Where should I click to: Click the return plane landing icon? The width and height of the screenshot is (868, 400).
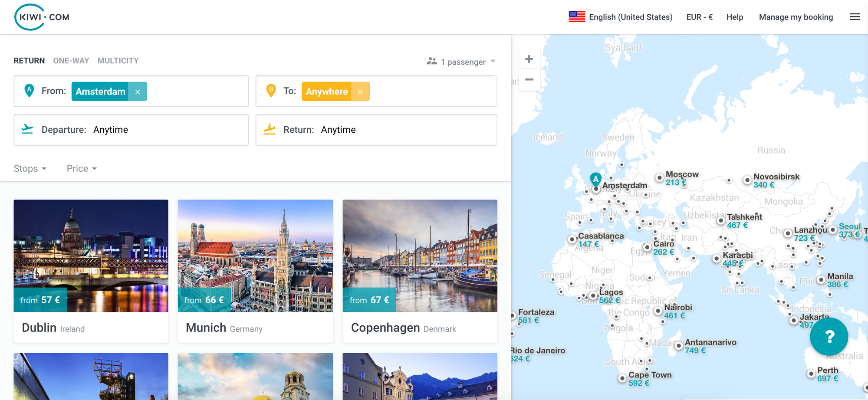pyautogui.click(x=270, y=129)
